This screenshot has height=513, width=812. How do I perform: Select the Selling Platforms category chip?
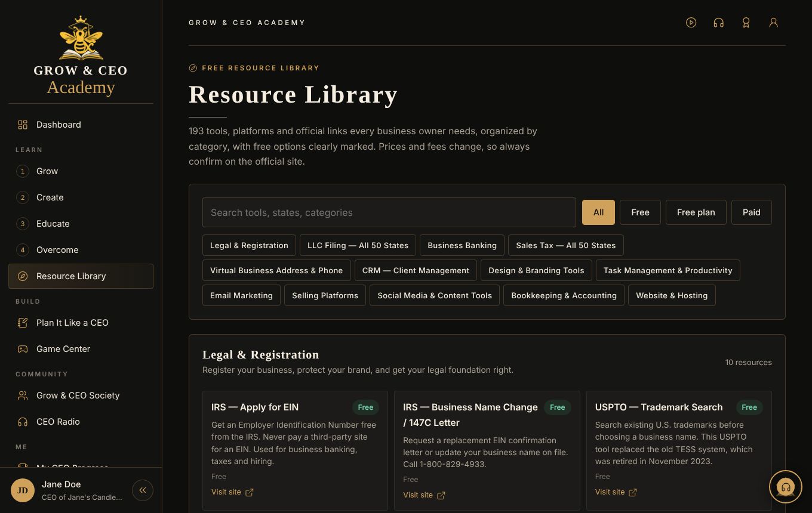pyautogui.click(x=325, y=295)
